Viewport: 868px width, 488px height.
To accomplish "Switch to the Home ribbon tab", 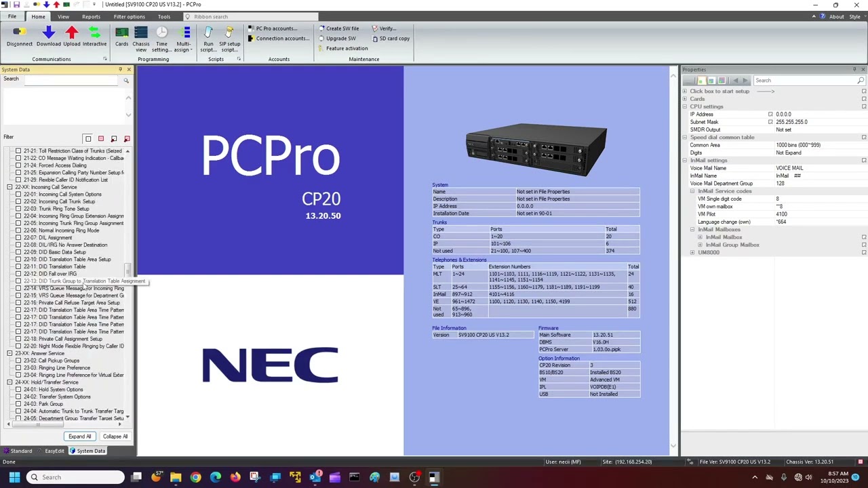I will 38,16.
